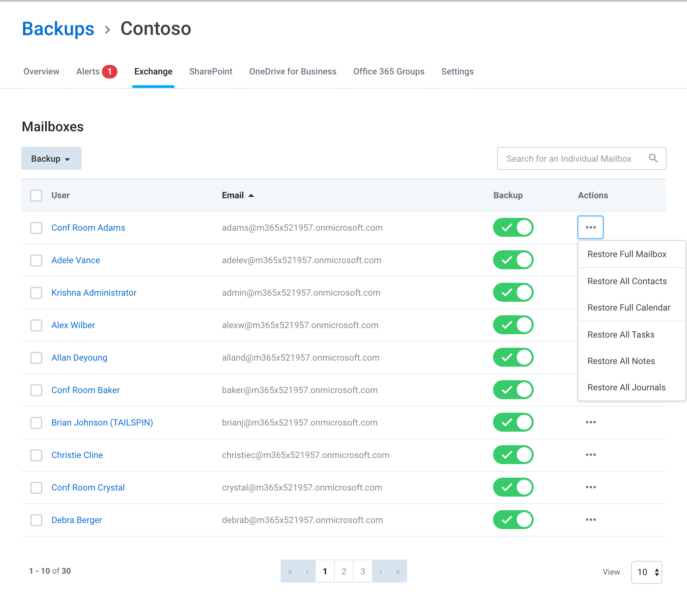Toggle backup for Debra Berger
Screen dimensions: 687x616
tap(513, 520)
